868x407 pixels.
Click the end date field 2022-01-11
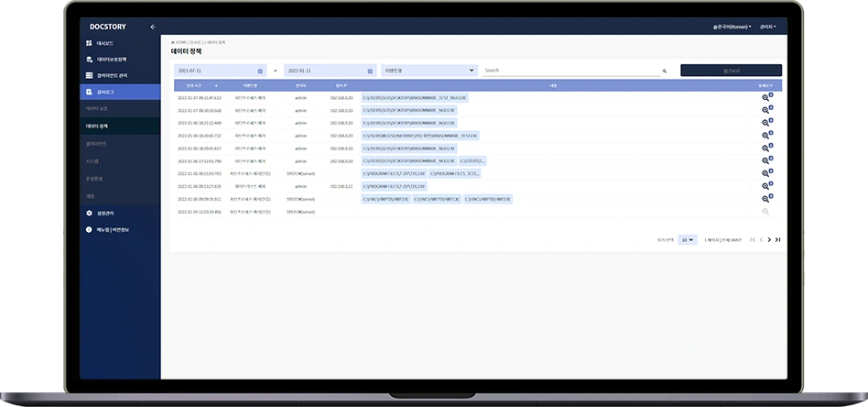[x=331, y=71]
